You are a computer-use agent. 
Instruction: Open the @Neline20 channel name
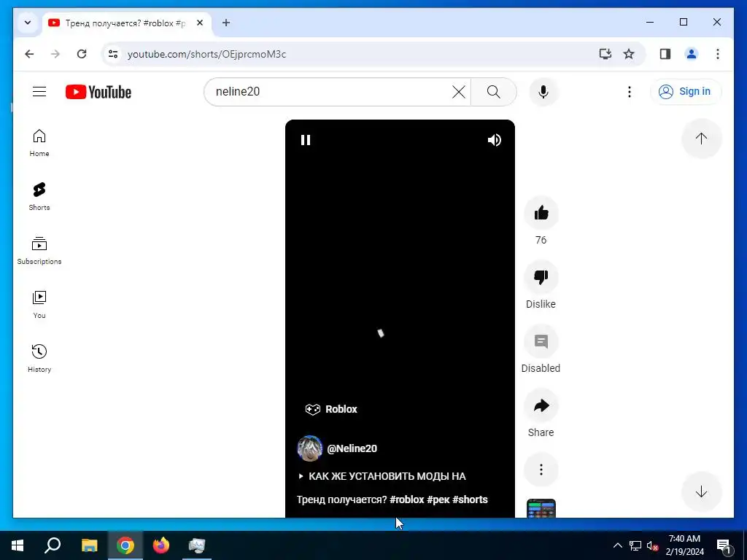[x=352, y=448]
